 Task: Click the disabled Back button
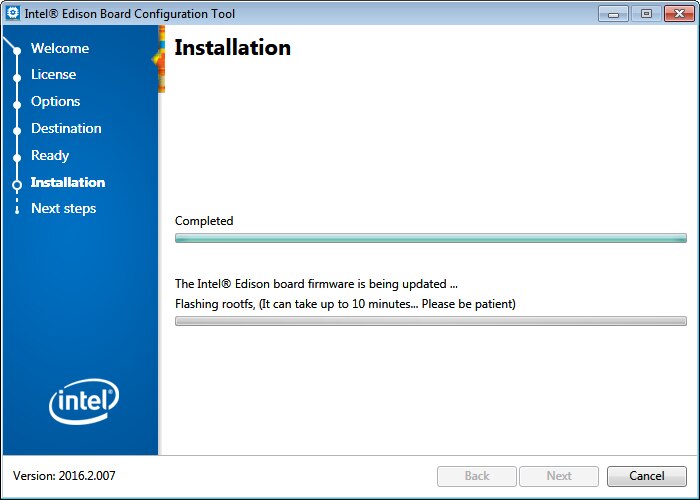click(x=477, y=476)
